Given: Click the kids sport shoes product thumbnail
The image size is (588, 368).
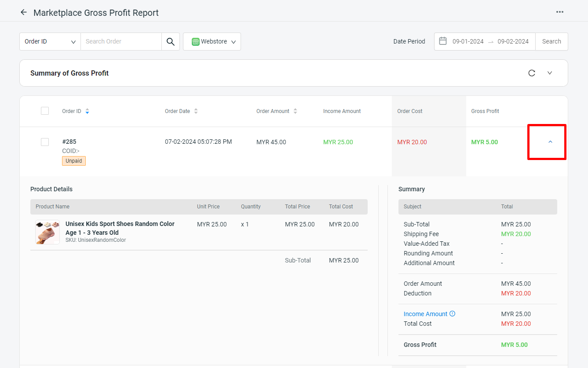Looking at the screenshot, I should (x=47, y=232).
